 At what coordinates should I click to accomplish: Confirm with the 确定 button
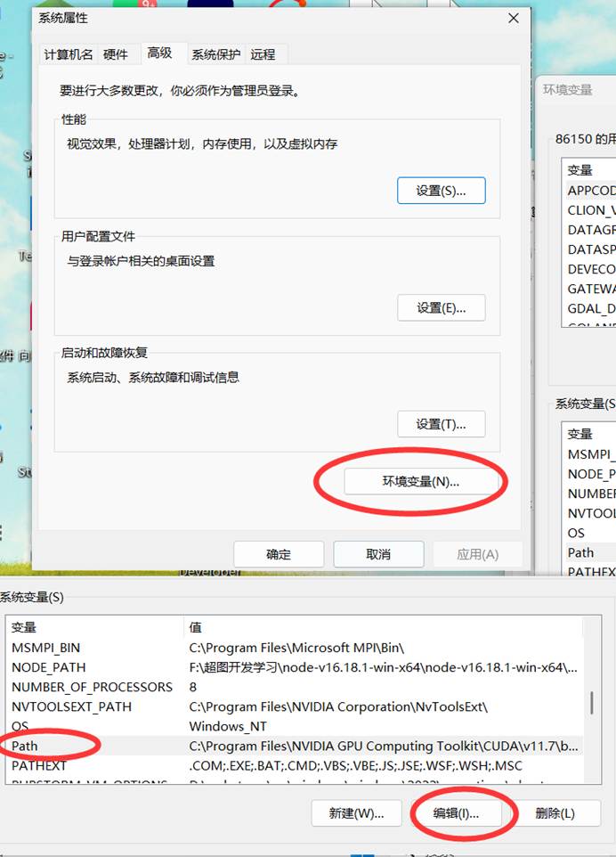(279, 554)
